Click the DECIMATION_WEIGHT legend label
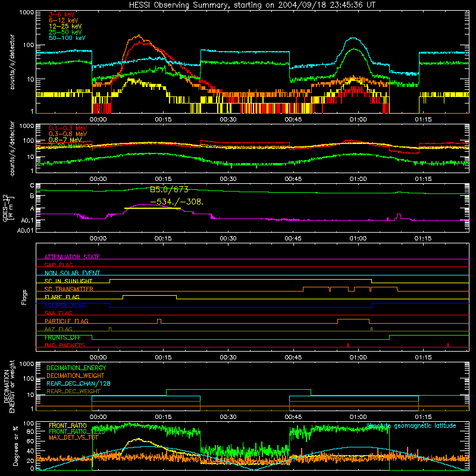The width and height of the screenshot is (476, 476). coord(76,375)
